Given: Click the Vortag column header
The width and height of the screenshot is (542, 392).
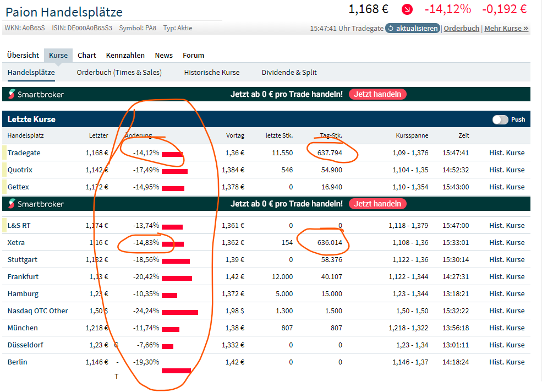Looking at the screenshot, I should pos(235,135).
